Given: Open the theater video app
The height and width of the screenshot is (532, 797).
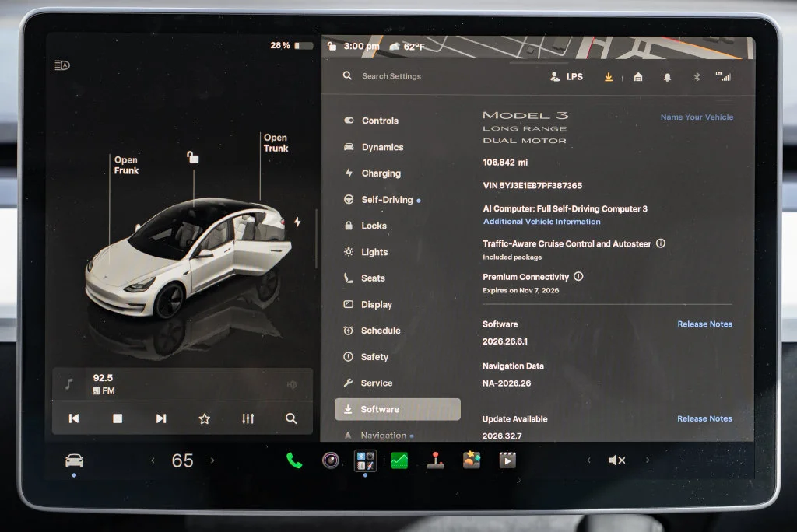Looking at the screenshot, I should 507,460.
